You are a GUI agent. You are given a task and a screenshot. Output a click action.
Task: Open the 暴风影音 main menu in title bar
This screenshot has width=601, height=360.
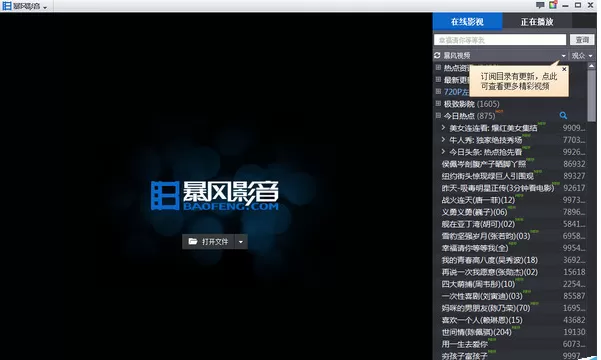pyautogui.click(x=25, y=6)
